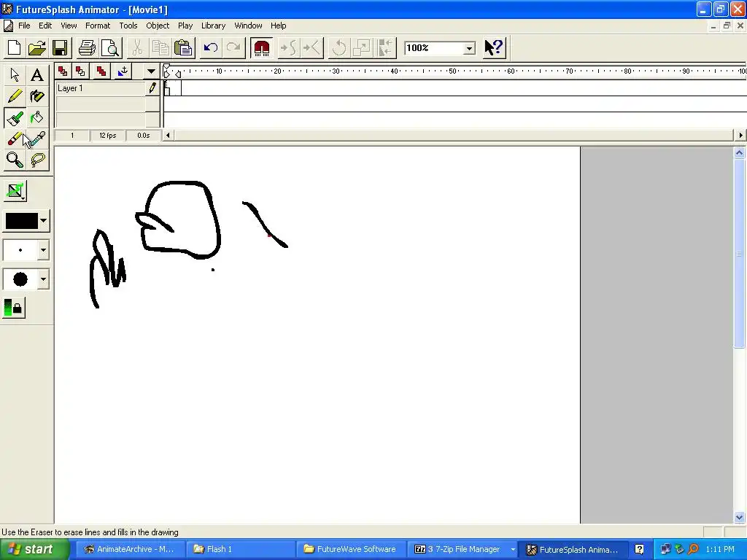
Task: Click the Straighten lines icon
Action: tap(312, 47)
